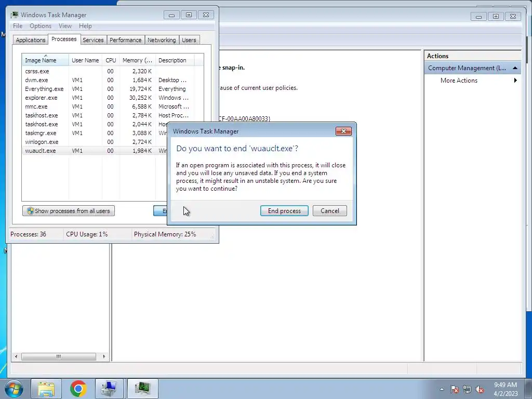Click left arrow of Computer Management tree scrollbar
Screen dimensions: 532x399
pos(16,356)
